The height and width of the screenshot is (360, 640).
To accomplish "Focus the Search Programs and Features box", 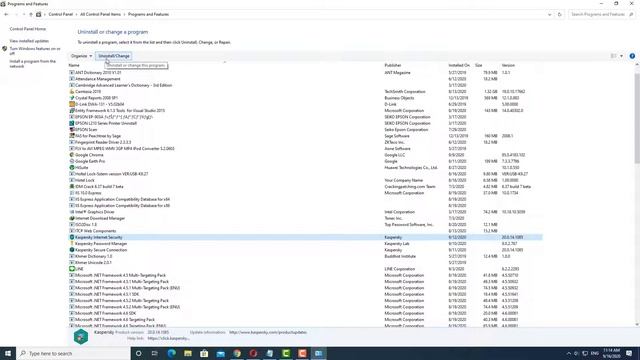I will coord(601,14).
